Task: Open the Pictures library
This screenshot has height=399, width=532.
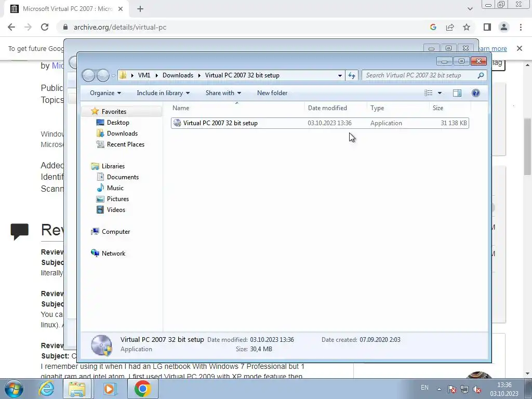Action: tap(118, 199)
